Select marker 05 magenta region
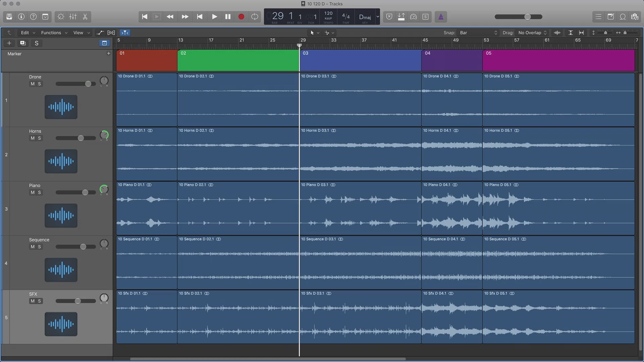The height and width of the screenshot is (362, 644). pyautogui.click(x=558, y=60)
